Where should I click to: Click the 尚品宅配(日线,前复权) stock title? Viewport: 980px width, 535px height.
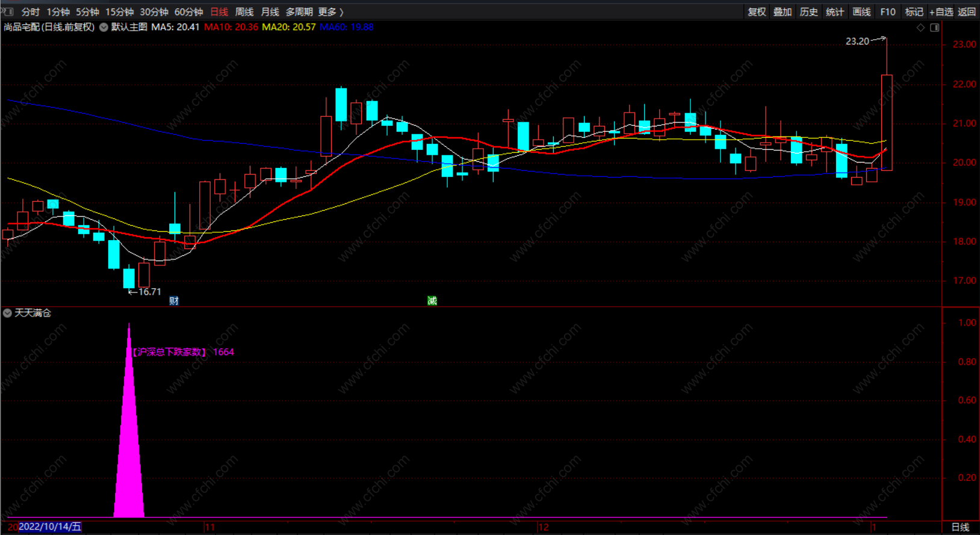click(x=49, y=27)
